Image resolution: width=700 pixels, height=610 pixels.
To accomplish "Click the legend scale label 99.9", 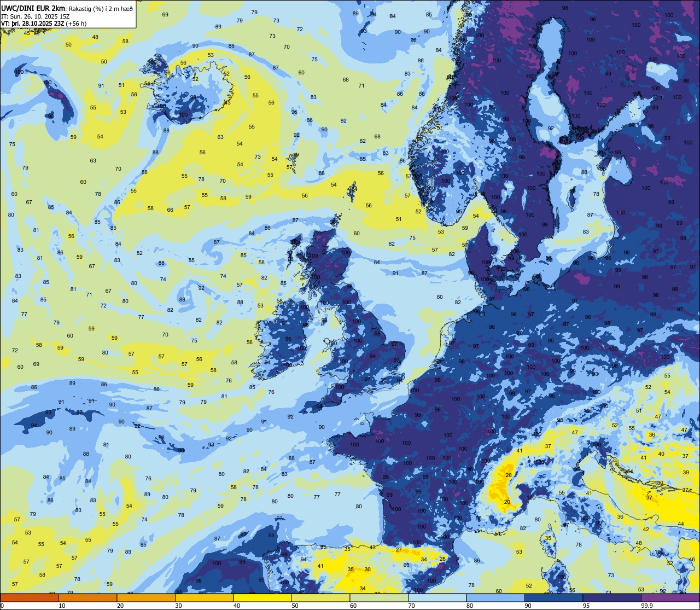I will click(x=647, y=606).
